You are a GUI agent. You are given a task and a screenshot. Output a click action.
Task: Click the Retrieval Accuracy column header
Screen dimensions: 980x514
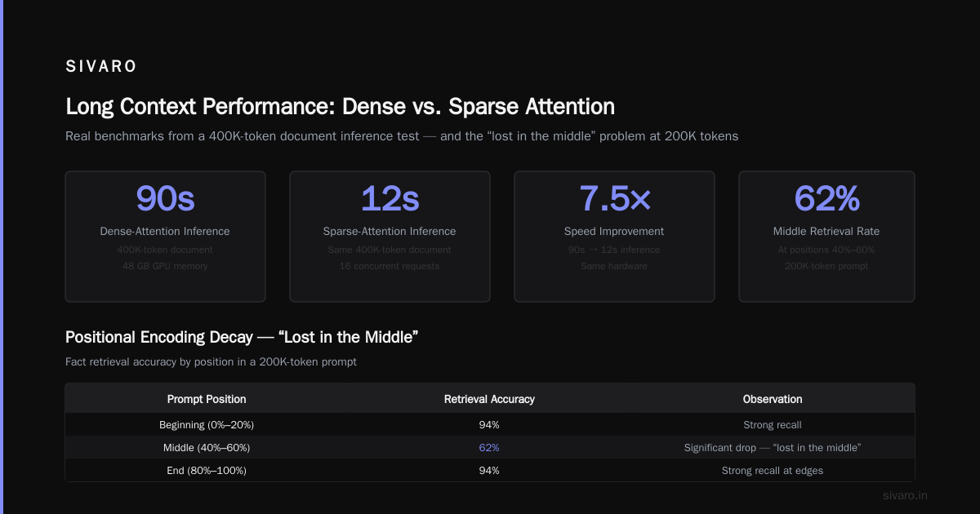pyautogui.click(x=489, y=399)
